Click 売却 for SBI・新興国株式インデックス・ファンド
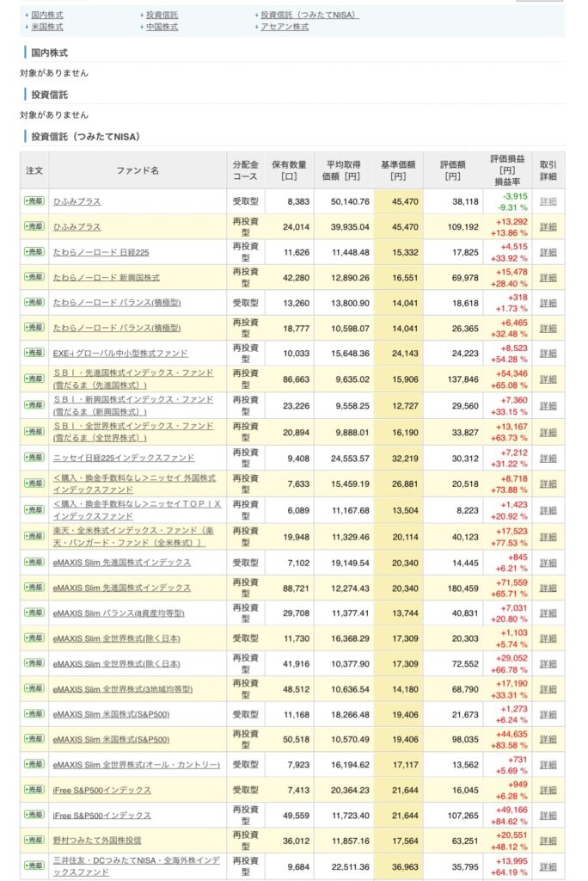The height and width of the screenshot is (881, 588). tap(34, 405)
